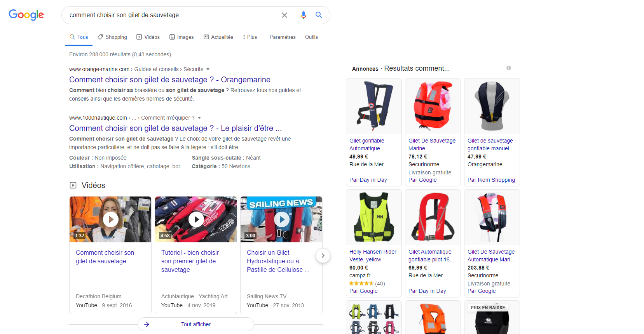The width and height of the screenshot is (644, 334).
Task: Click Gilet De Sauvetage Automatique Mari title
Action: click(491, 256)
